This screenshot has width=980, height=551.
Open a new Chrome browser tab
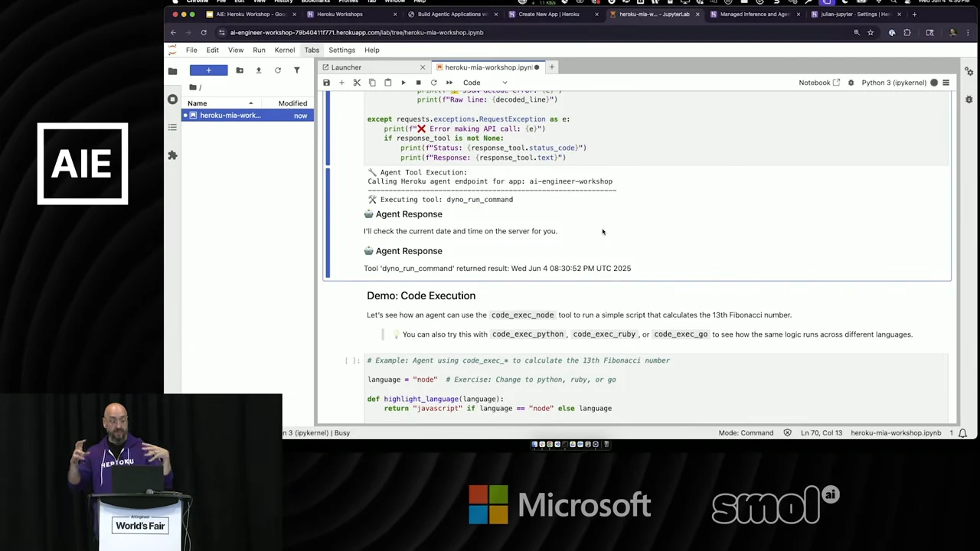point(914,14)
